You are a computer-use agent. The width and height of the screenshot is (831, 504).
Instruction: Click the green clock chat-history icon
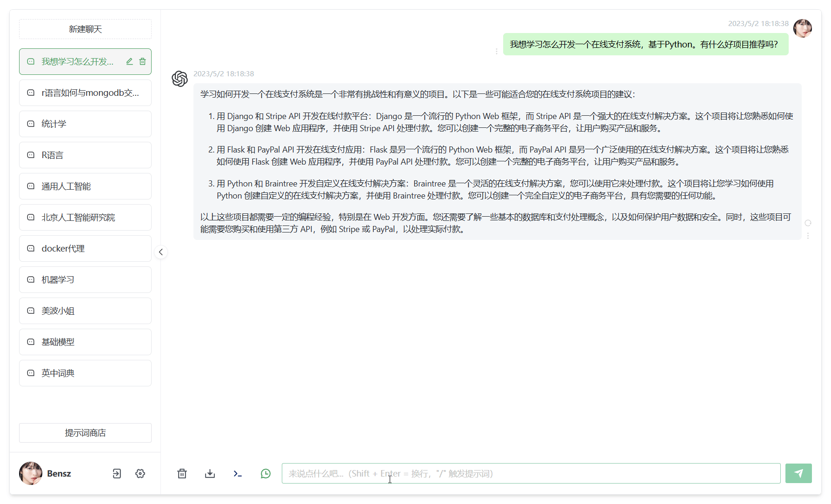point(266,473)
